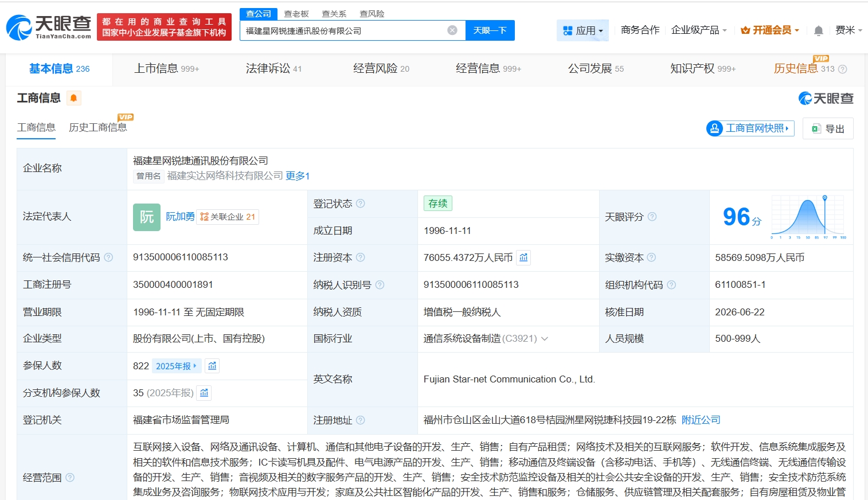Select English name Fujian Star-net Communication
868x500 pixels.
pos(510,380)
